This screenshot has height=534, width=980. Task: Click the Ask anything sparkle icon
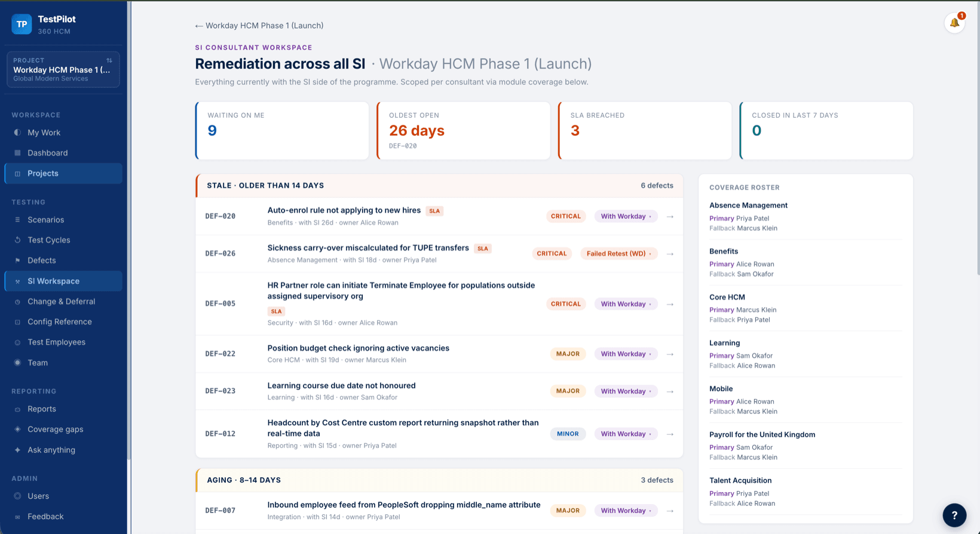(x=17, y=450)
